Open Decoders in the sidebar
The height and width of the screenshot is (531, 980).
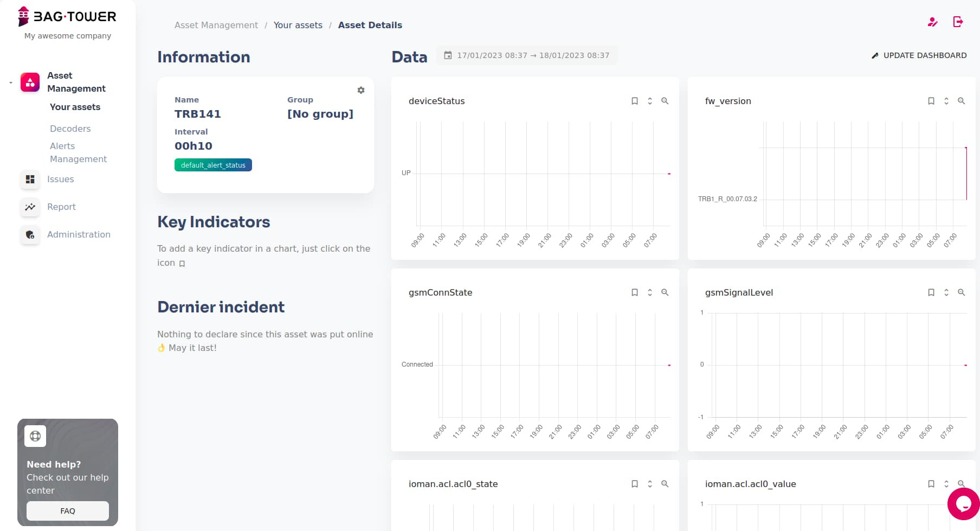coord(70,129)
